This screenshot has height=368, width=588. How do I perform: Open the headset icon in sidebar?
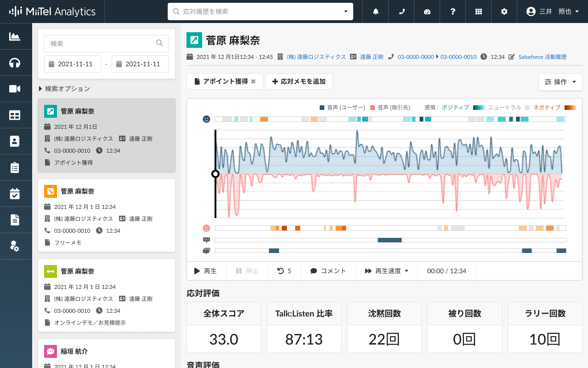15,63
